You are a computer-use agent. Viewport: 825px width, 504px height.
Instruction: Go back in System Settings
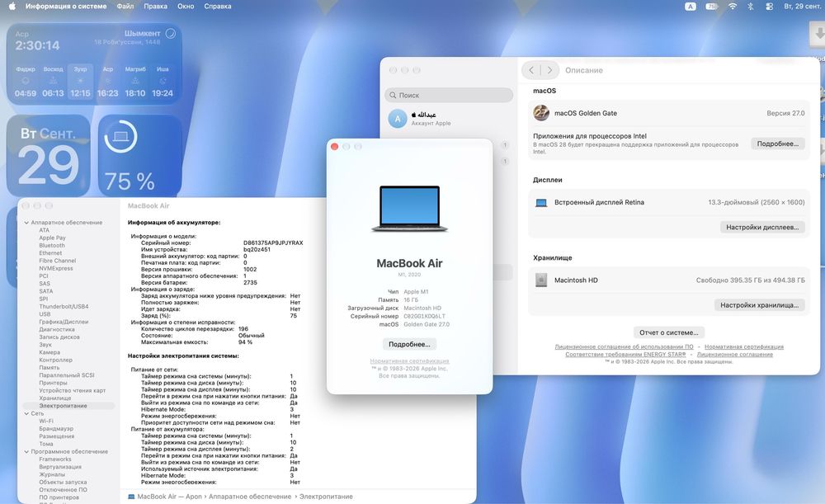531,70
